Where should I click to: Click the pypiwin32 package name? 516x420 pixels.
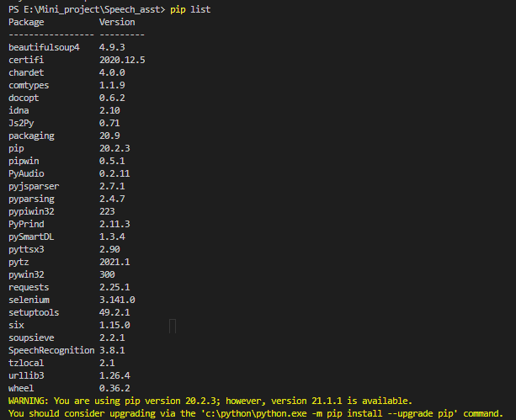(x=31, y=211)
